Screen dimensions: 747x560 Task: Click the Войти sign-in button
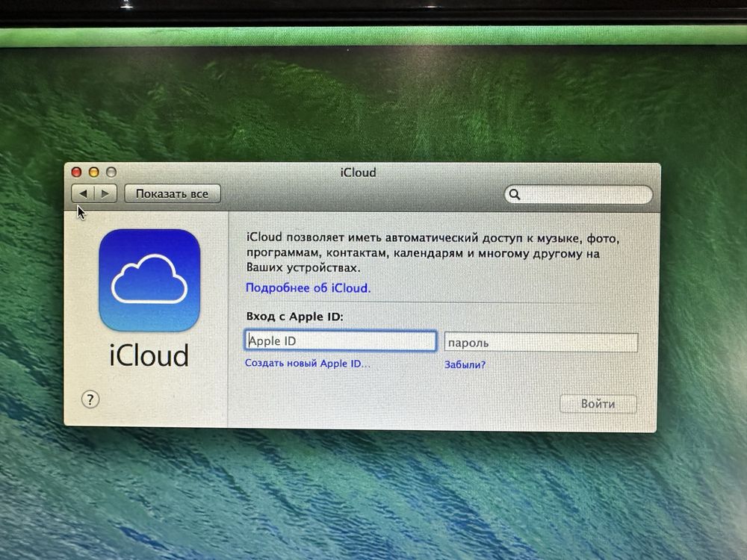pyautogui.click(x=598, y=404)
